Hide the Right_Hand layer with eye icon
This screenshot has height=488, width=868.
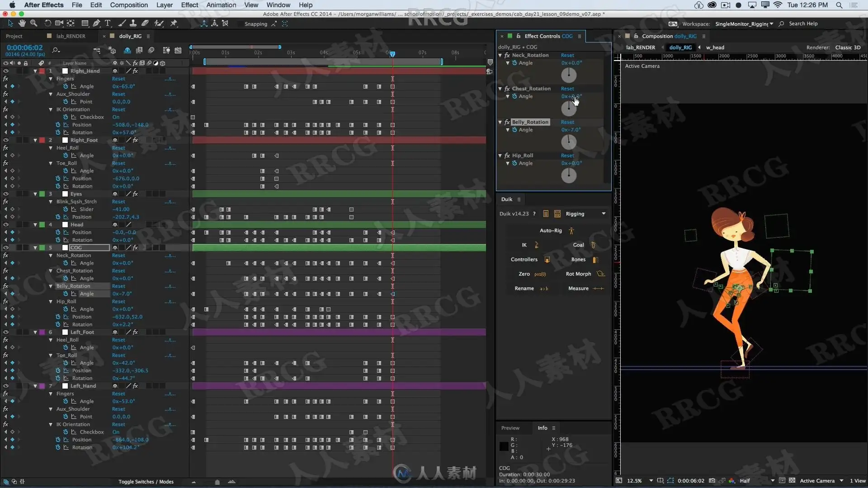click(x=6, y=71)
